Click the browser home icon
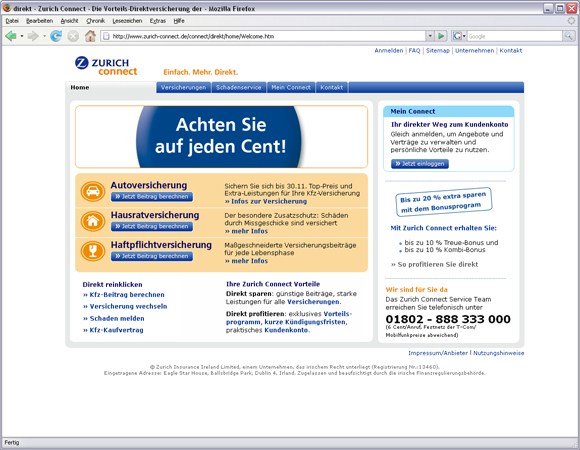The width and height of the screenshot is (580, 450). point(90,36)
